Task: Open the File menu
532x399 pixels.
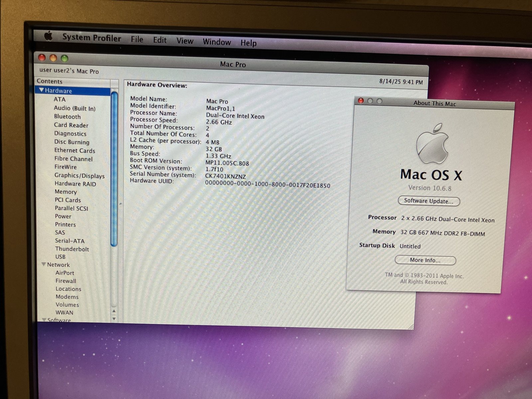Action: coord(137,40)
